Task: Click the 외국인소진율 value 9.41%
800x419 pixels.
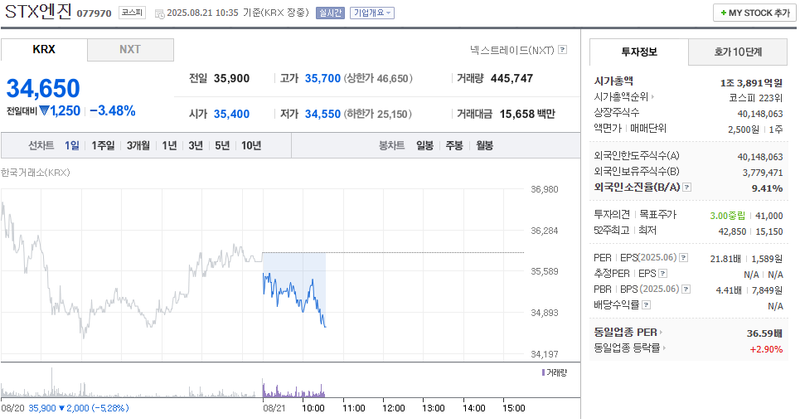Action: 767,188
